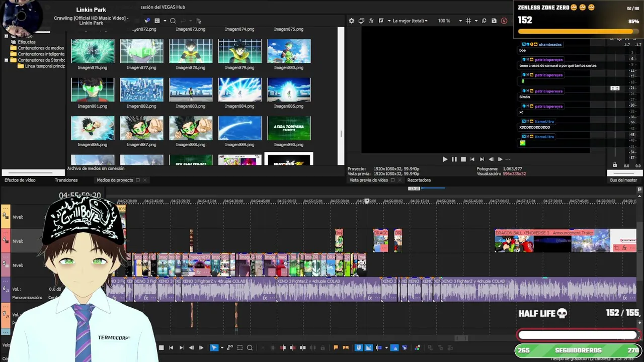Toggle auto ripple icon in timeline toolbar

[x=379, y=347]
